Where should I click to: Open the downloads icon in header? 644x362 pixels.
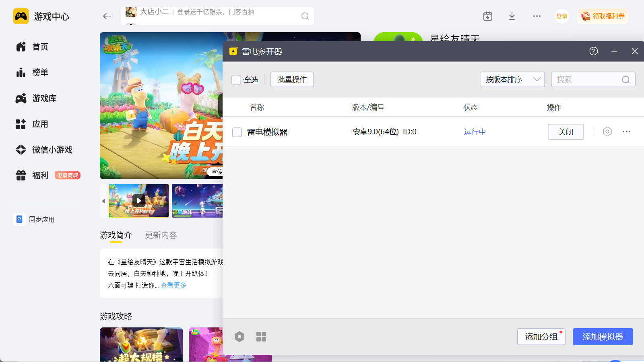pos(512,16)
